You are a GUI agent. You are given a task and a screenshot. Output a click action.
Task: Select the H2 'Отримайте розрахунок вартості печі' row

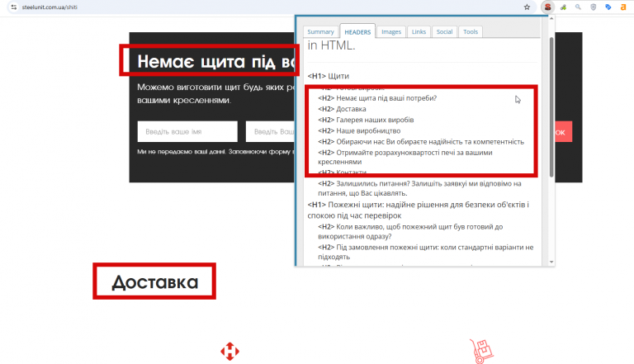[x=405, y=157]
